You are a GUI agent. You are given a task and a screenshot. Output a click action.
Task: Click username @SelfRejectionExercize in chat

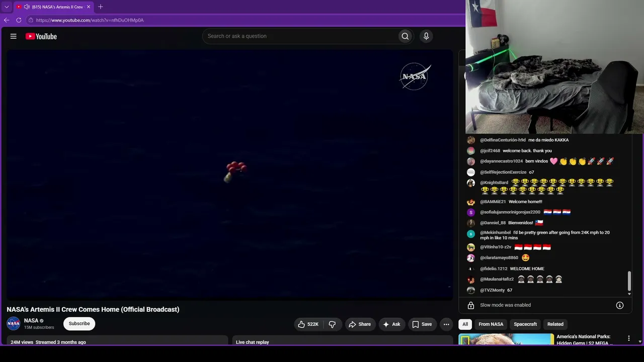click(503, 172)
